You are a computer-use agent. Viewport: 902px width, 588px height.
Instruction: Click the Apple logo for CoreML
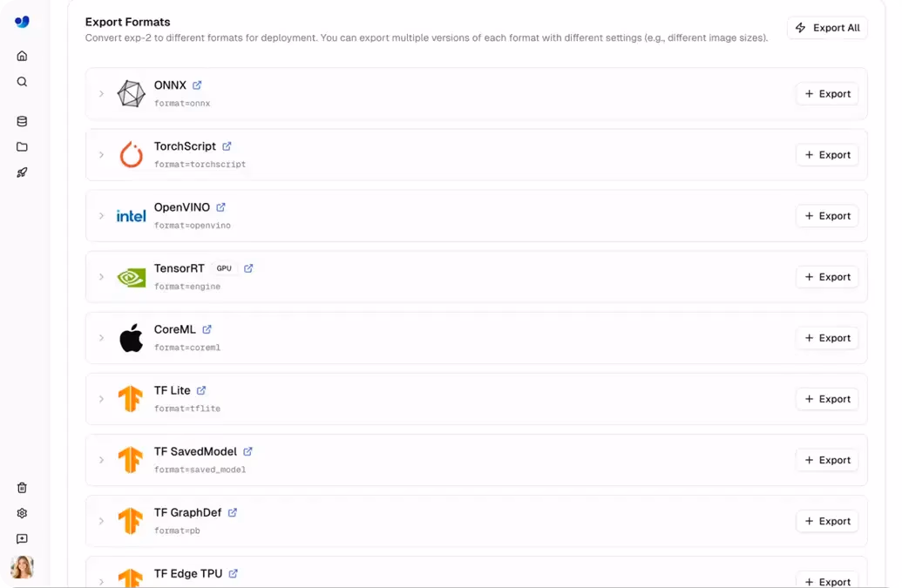tap(131, 338)
